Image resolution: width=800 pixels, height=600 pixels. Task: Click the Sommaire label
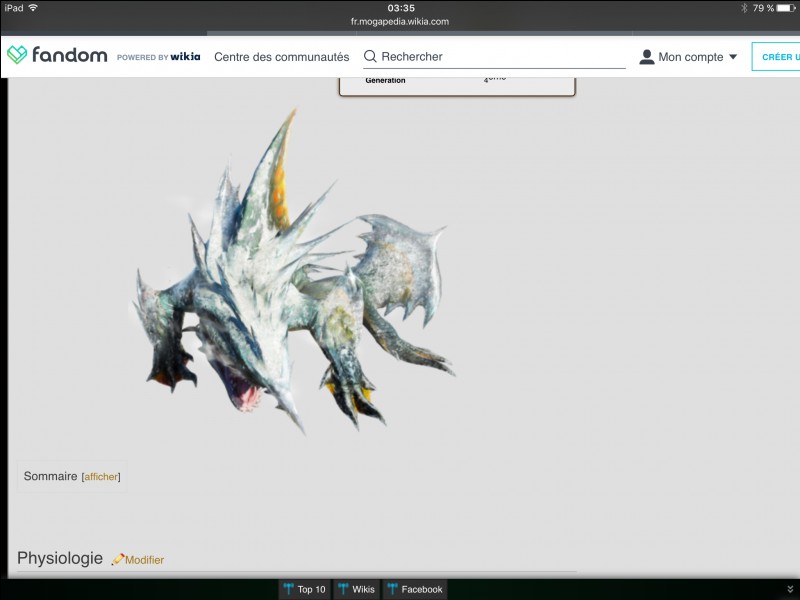[51, 476]
